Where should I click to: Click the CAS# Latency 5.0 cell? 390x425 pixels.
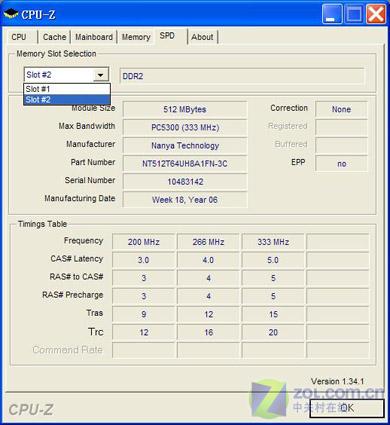273,260
